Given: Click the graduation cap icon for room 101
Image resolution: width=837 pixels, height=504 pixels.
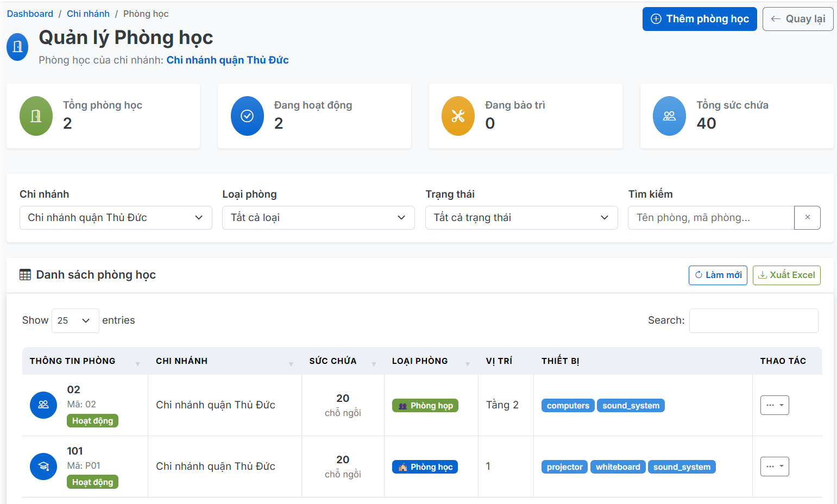Looking at the screenshot, I should [x=43, y=467].
